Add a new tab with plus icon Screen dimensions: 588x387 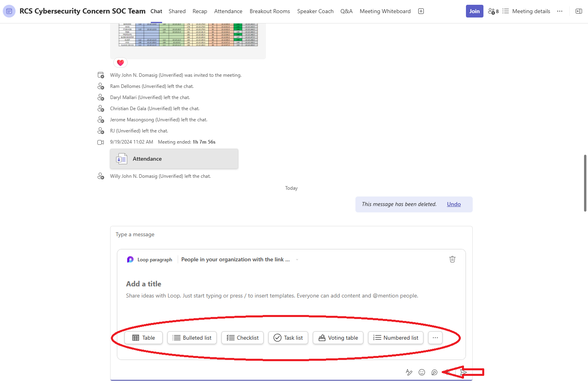pyautogui.click(x=421, y=11)
